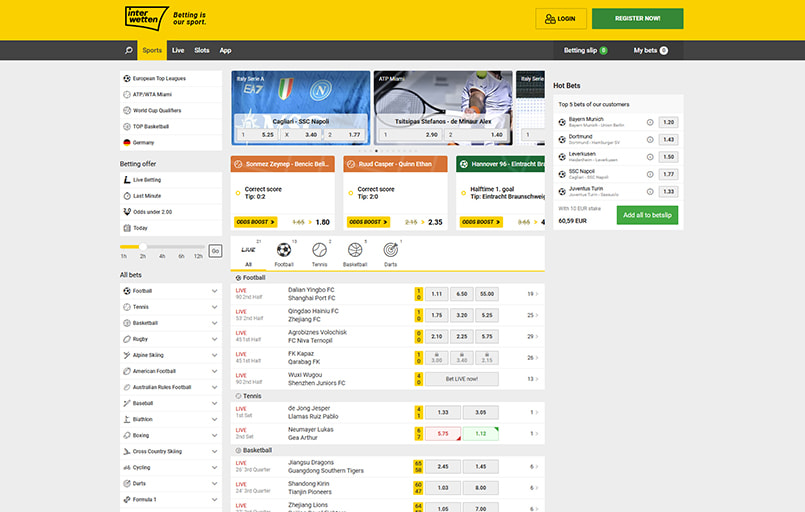Select the Rugby ball icon
Image resolution: width=805 pixels, height=512 pixels.
pos(127,339)
